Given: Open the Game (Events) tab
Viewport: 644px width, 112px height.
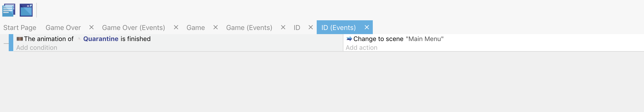Looking at the screenshot, I should pyautogui.click(x=249, y=28).
